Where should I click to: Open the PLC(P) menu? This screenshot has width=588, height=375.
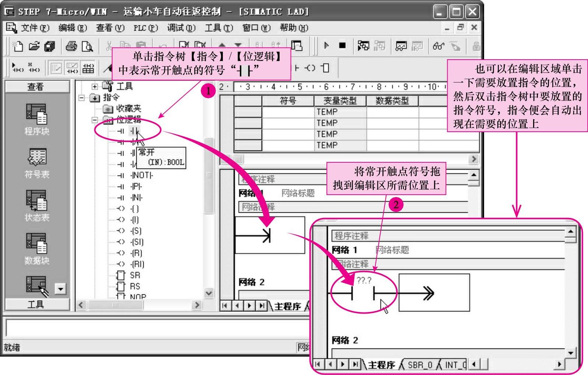[x=146, y=28]
